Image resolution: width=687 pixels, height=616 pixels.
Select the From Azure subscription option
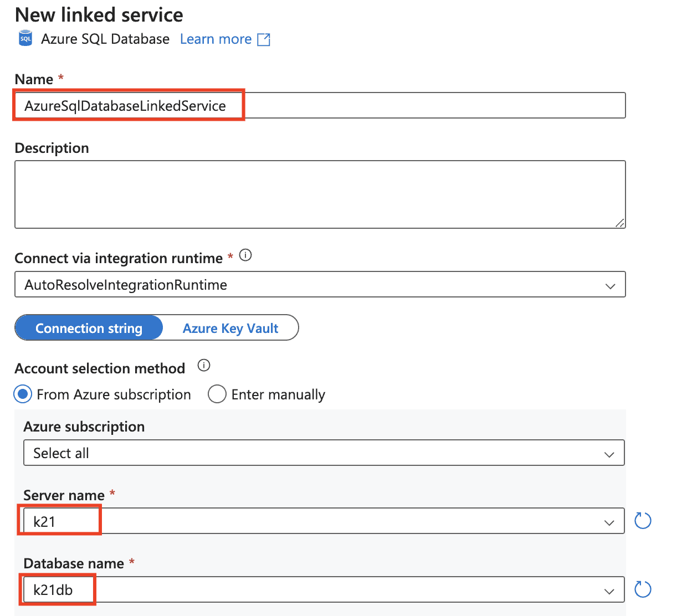[x=23, y=394]
